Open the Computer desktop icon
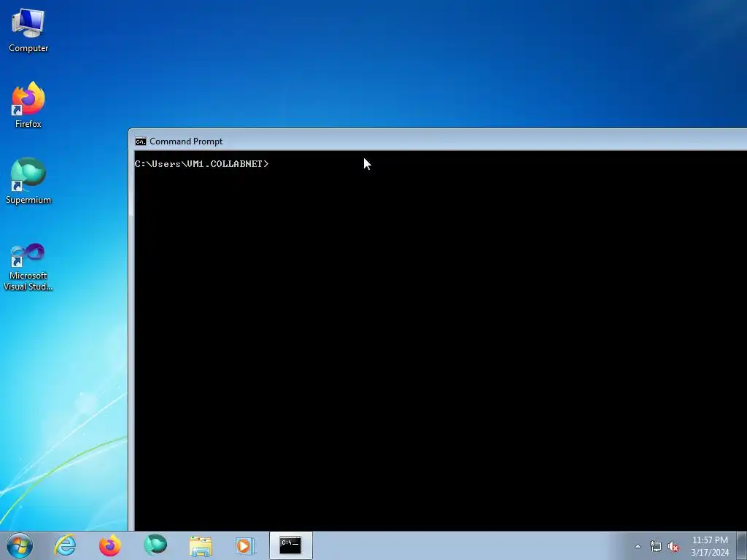Screen dimensions: 747x560 tap(28, 31)
